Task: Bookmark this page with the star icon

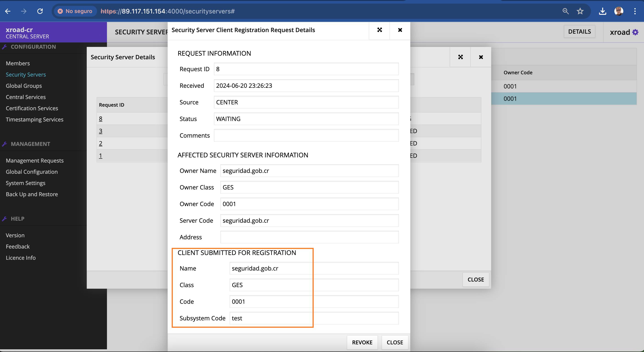Action: tap(580, 11)
